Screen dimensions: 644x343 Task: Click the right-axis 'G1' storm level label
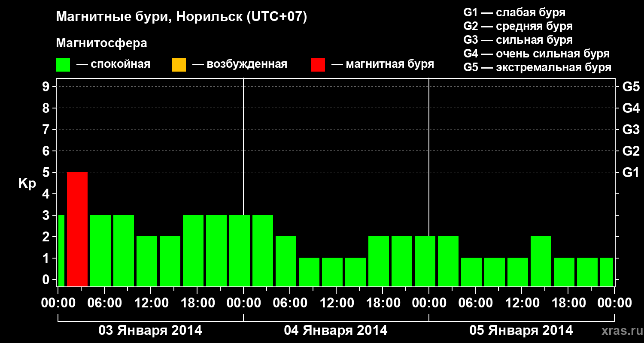pyautogui.click(x=631, y=172)
